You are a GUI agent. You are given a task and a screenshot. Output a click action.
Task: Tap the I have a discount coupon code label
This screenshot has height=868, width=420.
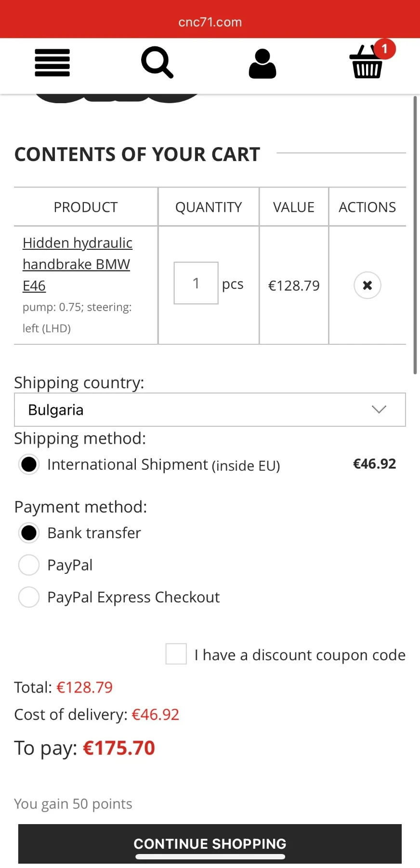[x=300, y=655]
